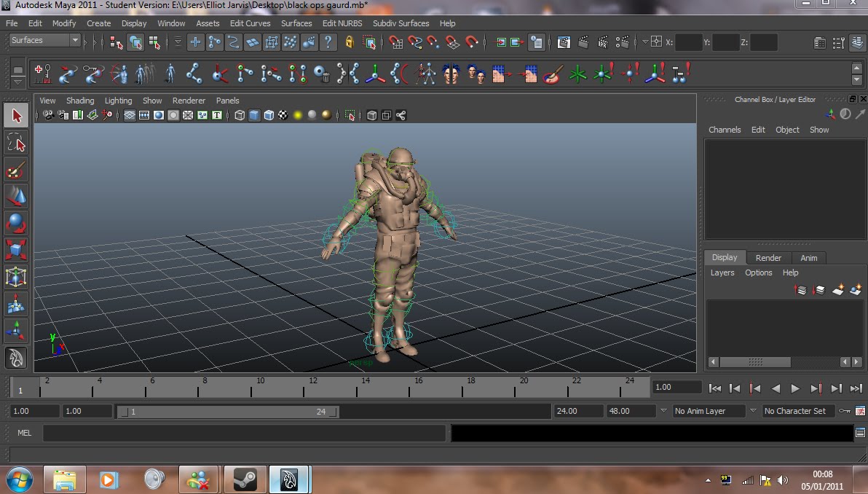The width and height of the screenshot is (868, 494).
Task: Click the question mark selection mask icon
Action: pos(328,42)
